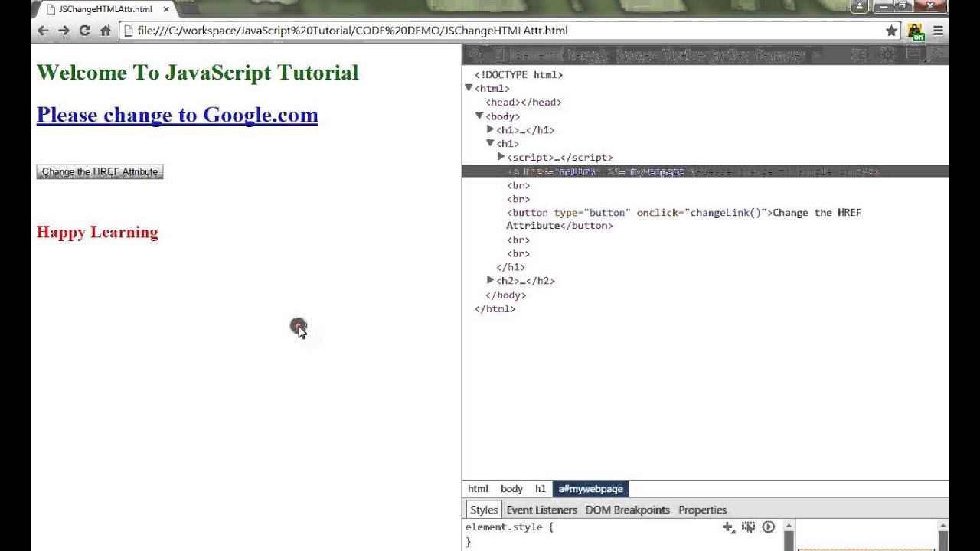This screenshot has width=980, height=551.
Task: Click body in the breadcrumb bar
Action: click(511, 489)
